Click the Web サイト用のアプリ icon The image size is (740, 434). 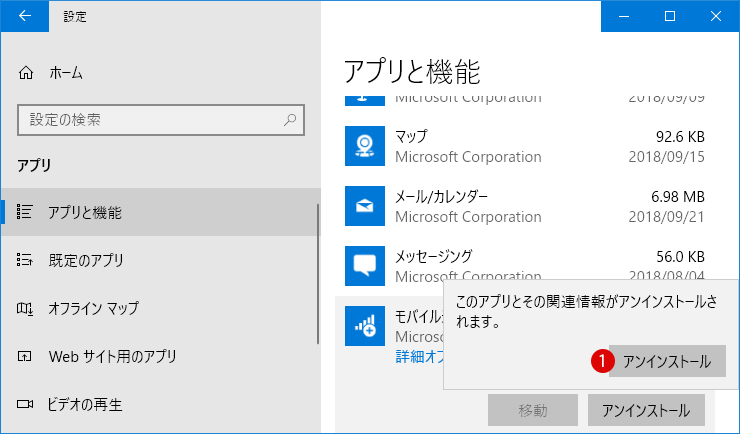(x=25, y=356)
